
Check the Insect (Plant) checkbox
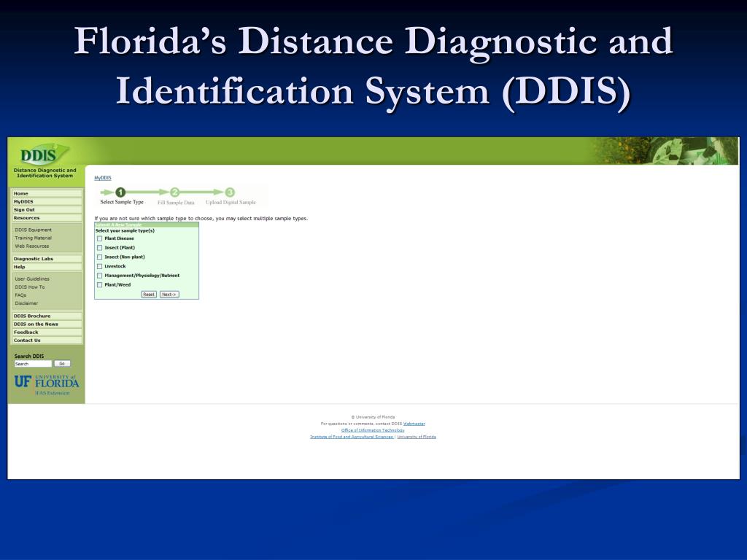pyautogui.click(x=99, y=248)
